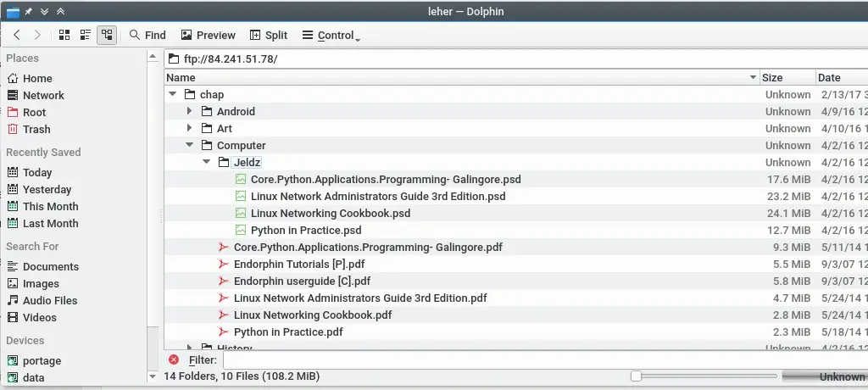Image resolution: width=868 pixels, height=390 pixels.
Task: Split the Dolphin view
Action: [x=269, y=35]
